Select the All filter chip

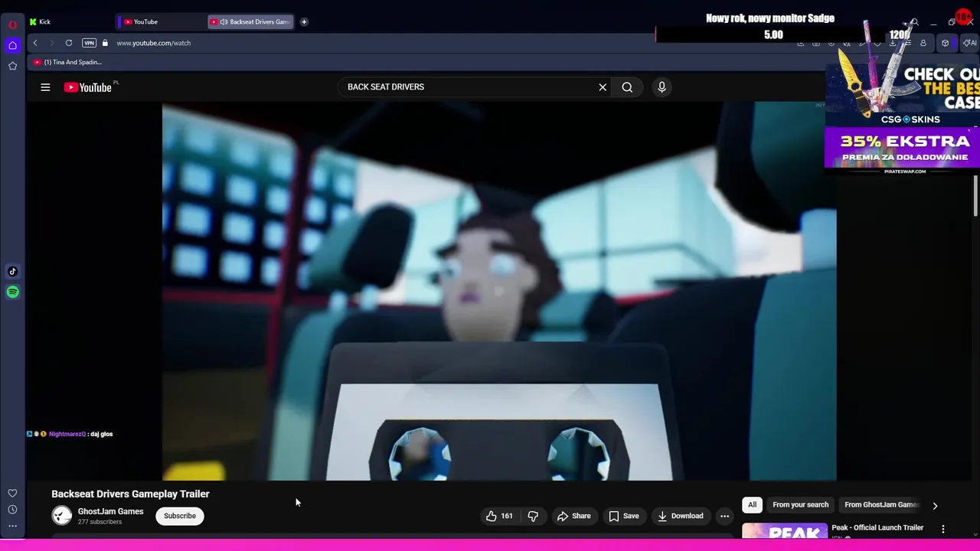[x=752, y=505]
